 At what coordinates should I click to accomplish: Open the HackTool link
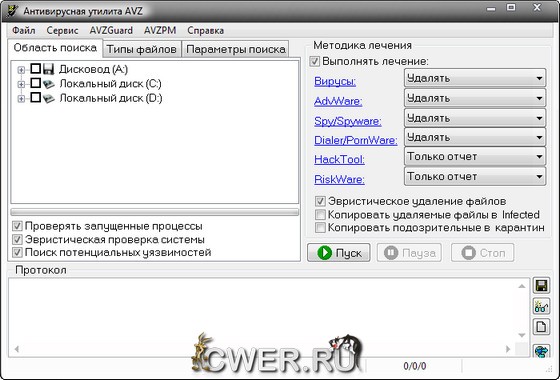(x=339, y=160)
